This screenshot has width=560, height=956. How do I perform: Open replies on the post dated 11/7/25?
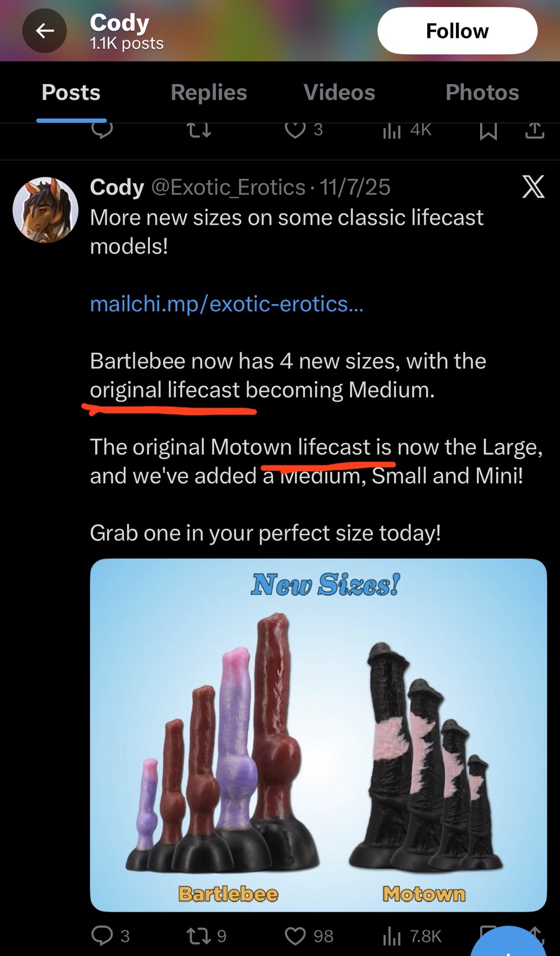click(x=110, y=936)
